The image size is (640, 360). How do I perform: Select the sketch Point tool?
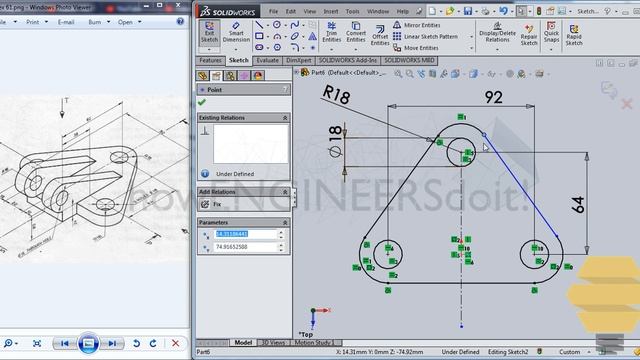(313, 48)
